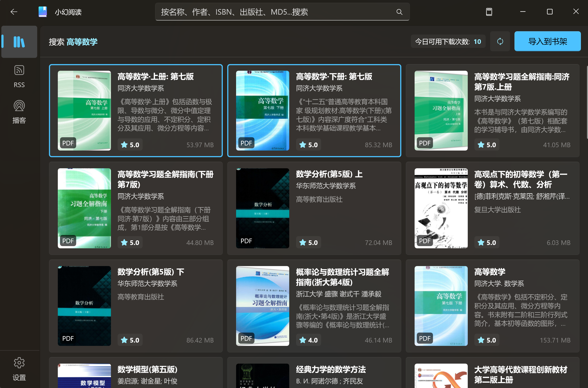Open cover of 高等数学习题全解指南(下册第7版)
This screenshot has width=588, height=388.
(x=84, y=208)
